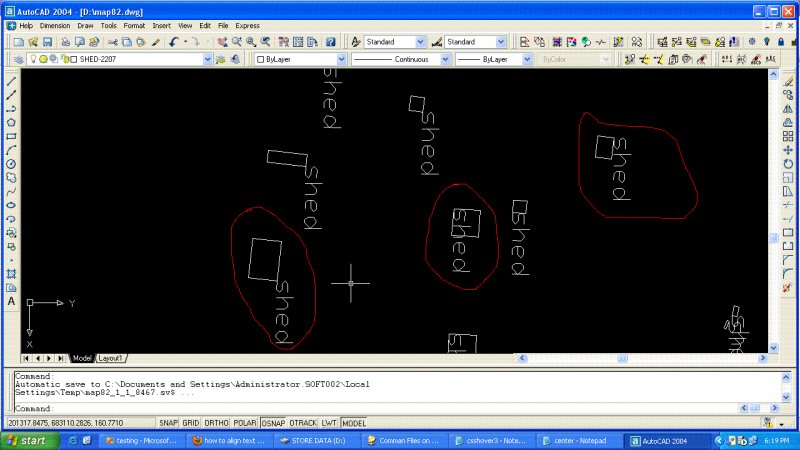Open the Express menu

pyautogui.click(x=247, y=26)
